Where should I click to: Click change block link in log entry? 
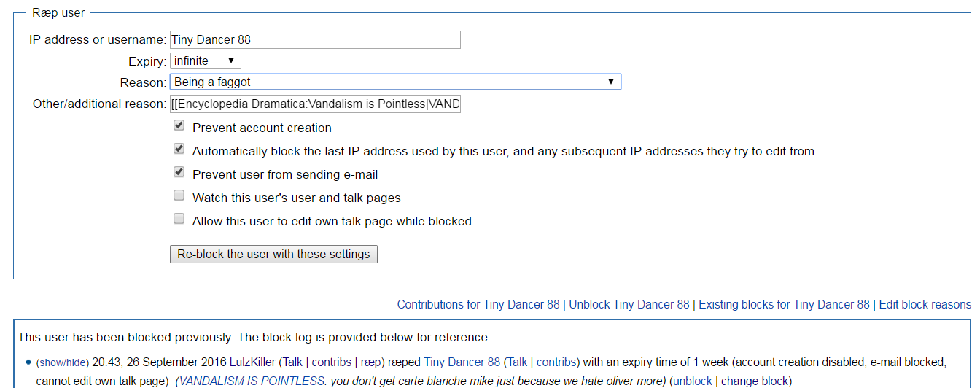coord(755,381)
